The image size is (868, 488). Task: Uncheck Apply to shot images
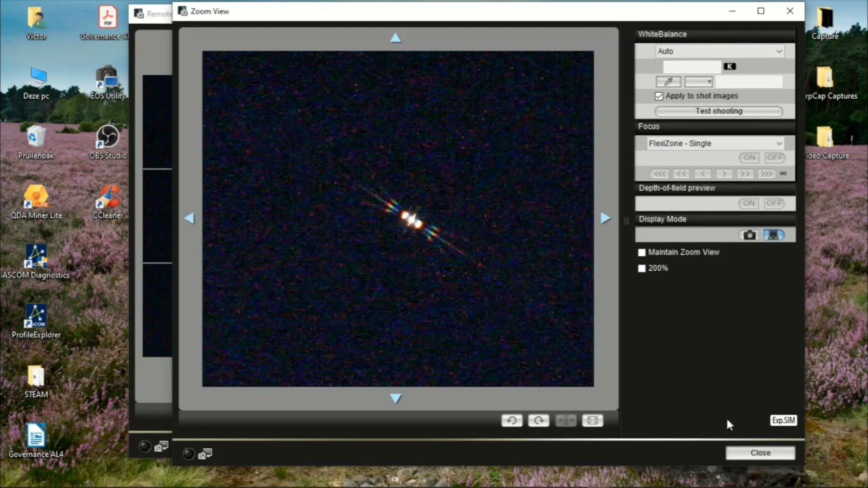click(x=659, y=96)
